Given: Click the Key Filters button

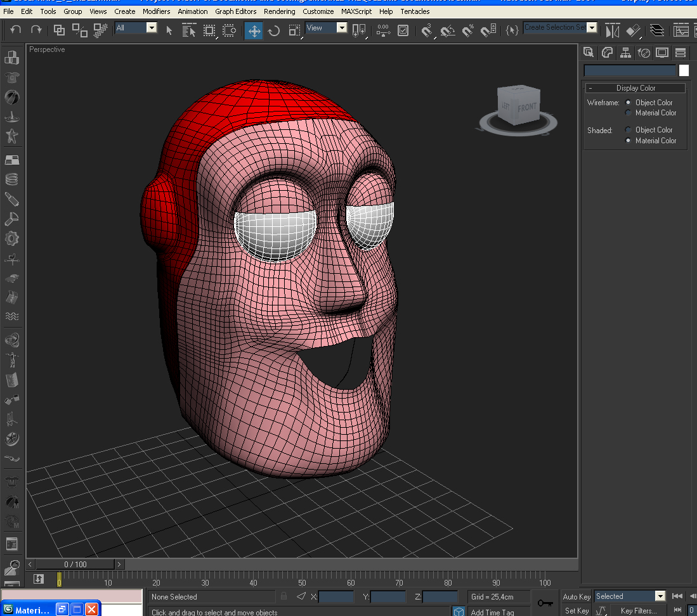Looking at the screenshot, I should [638, 611].
